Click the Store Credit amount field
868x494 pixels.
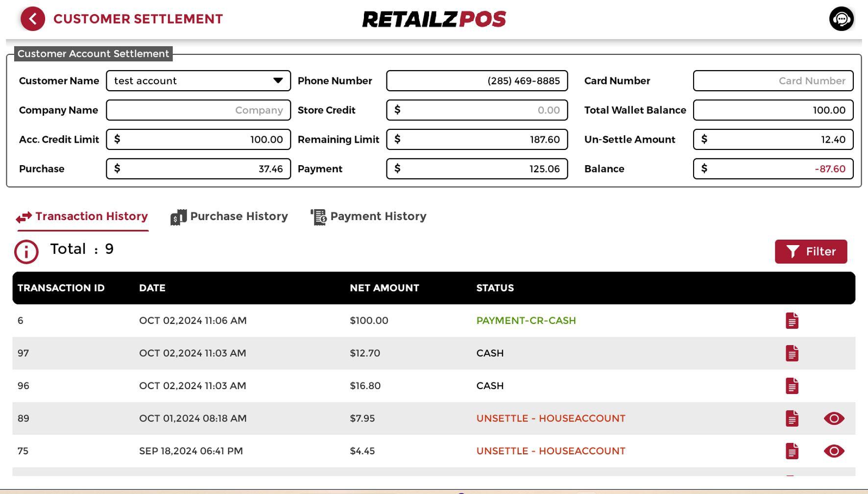477,110
